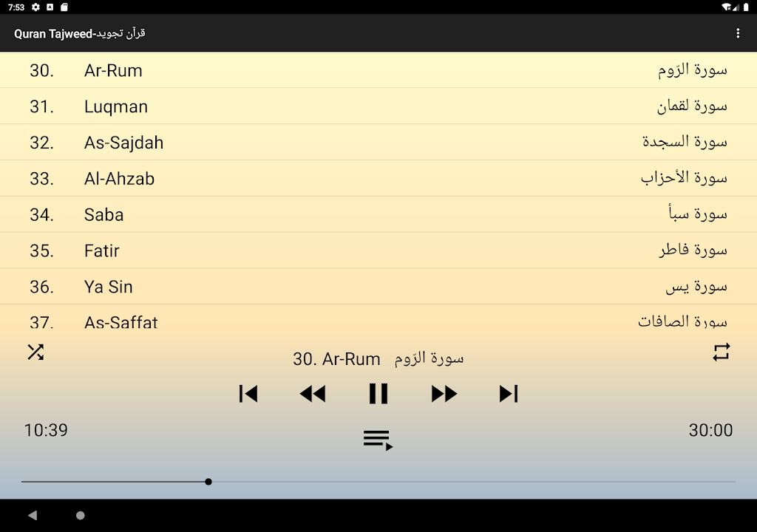
Task: Skip to next surah track
Action: [509, 393]
